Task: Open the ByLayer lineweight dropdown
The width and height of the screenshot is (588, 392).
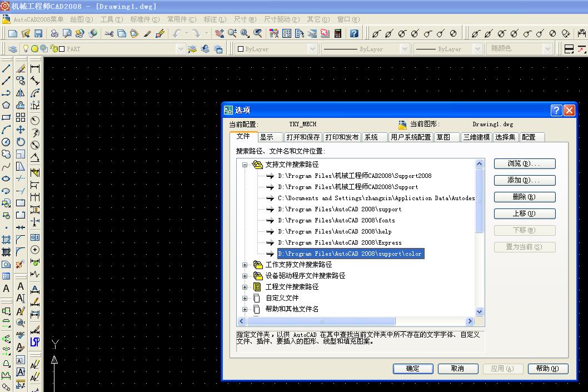Action: click(x=477, y=49)
